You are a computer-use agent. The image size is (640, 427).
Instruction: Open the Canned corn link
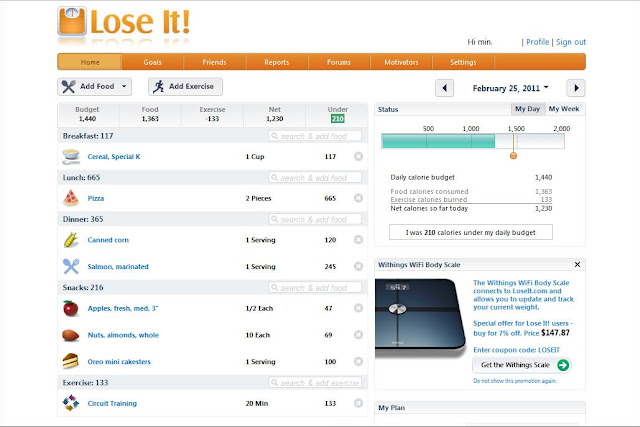pos(108,240)
